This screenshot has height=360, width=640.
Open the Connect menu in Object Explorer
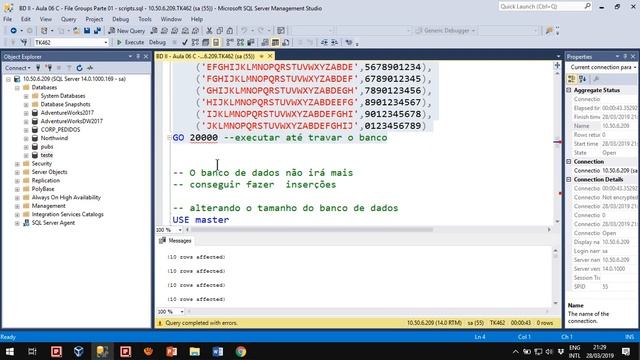tap(18, 68)
